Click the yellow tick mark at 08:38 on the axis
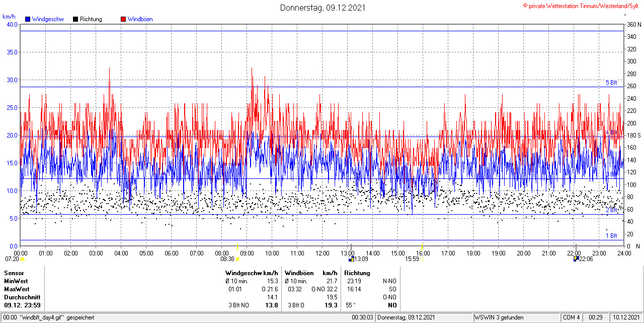The height and width of the screenshot is (323, 644). [237, 247]
